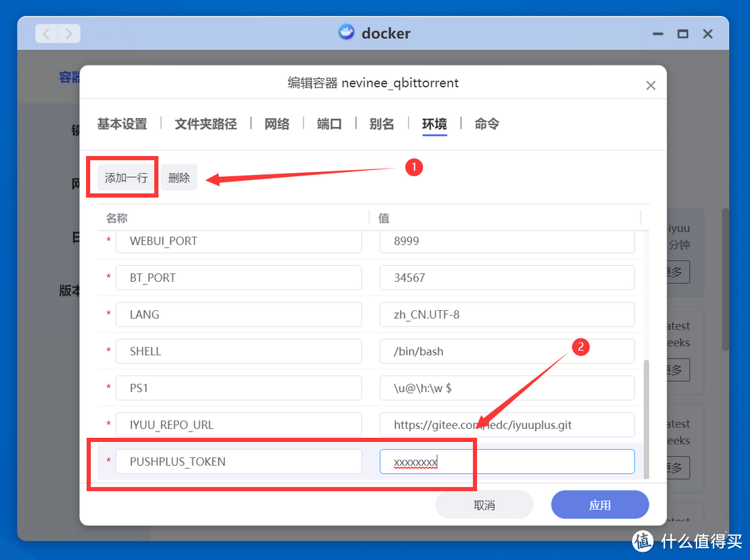The image size is (750, 560).
Task: Close the docker window
Action: 708,34
